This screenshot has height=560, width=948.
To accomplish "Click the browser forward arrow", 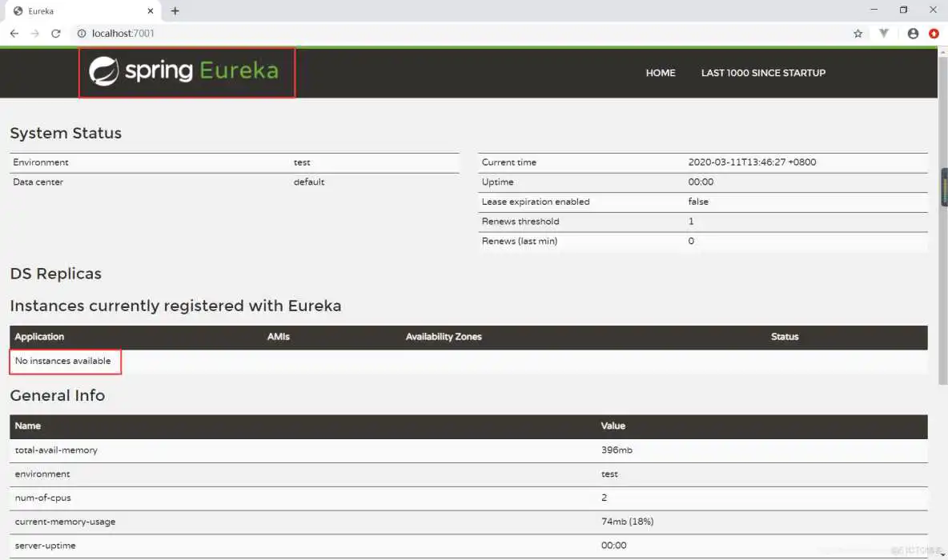I will click(x=34, y=33).
